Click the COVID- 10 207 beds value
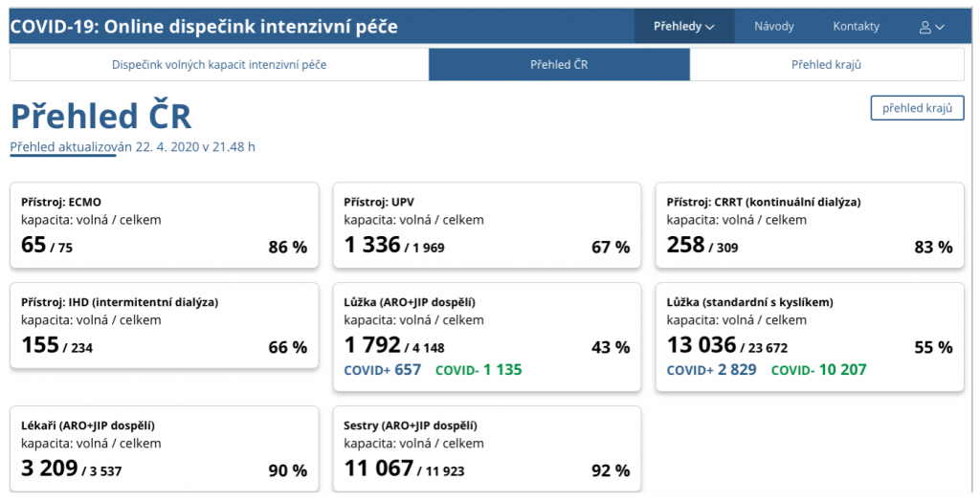 coord(818,370)
